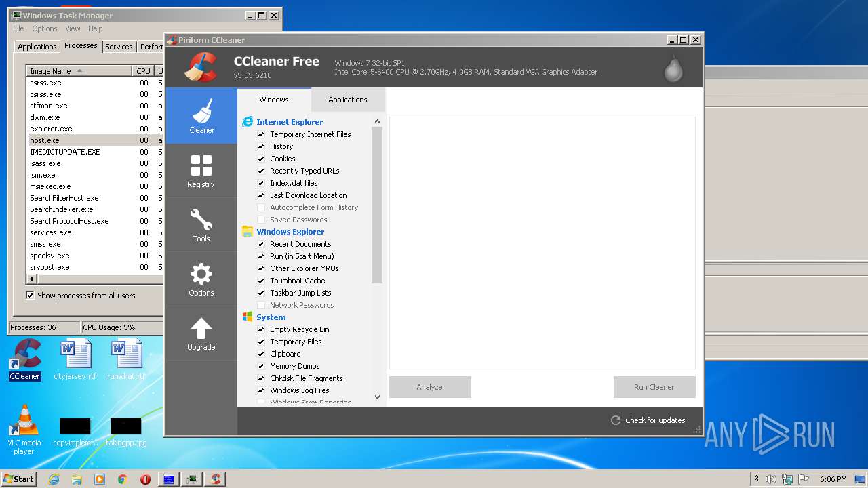
Task: Open the Task Manager File menu
Action: coord(18,28)
